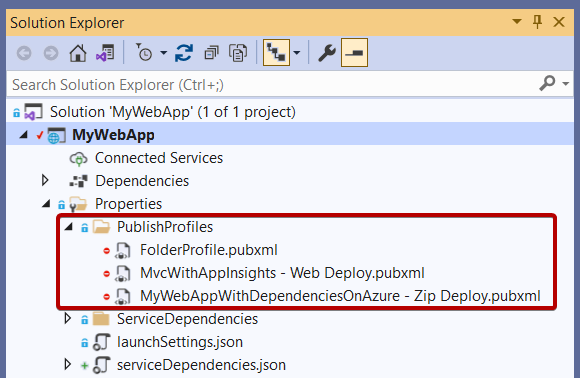Click MvcWithAppInsights publish profile file icon

(123, 274)
